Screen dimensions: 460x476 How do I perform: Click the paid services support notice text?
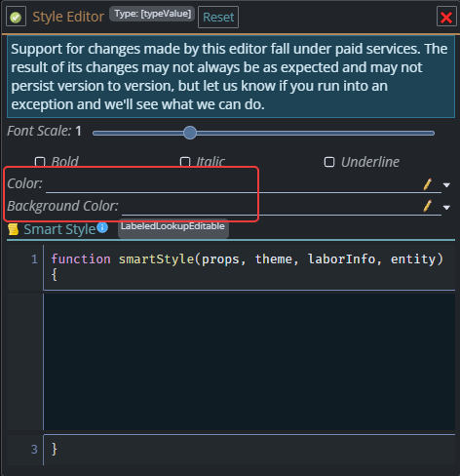click(x=231, y=77)
